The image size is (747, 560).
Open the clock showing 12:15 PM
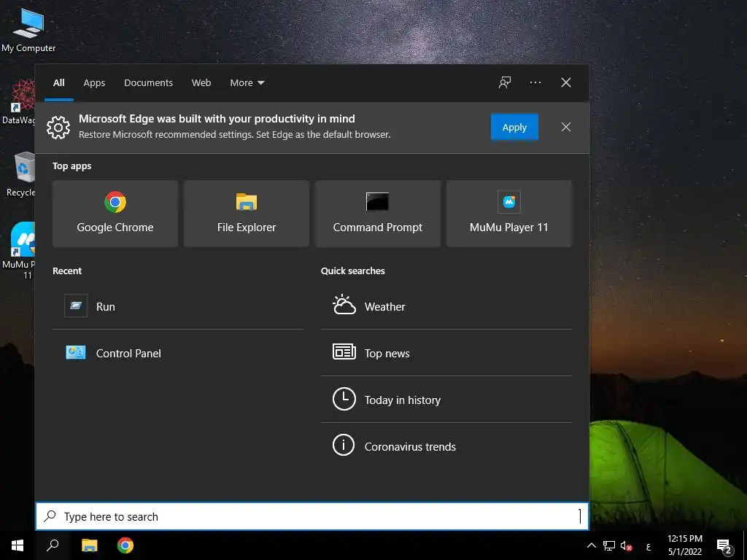point(684,545)
